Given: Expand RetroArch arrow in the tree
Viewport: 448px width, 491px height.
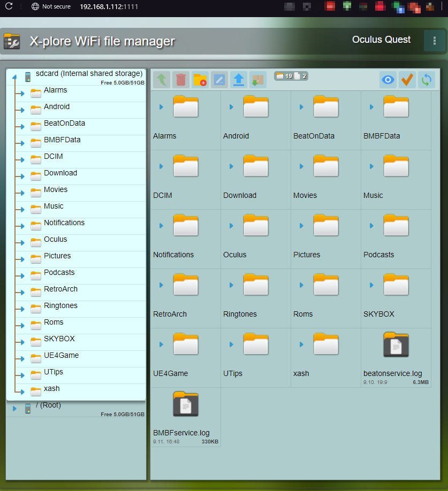Looking at the screenshot, I should pyautogui.click(x=22, y=293).
